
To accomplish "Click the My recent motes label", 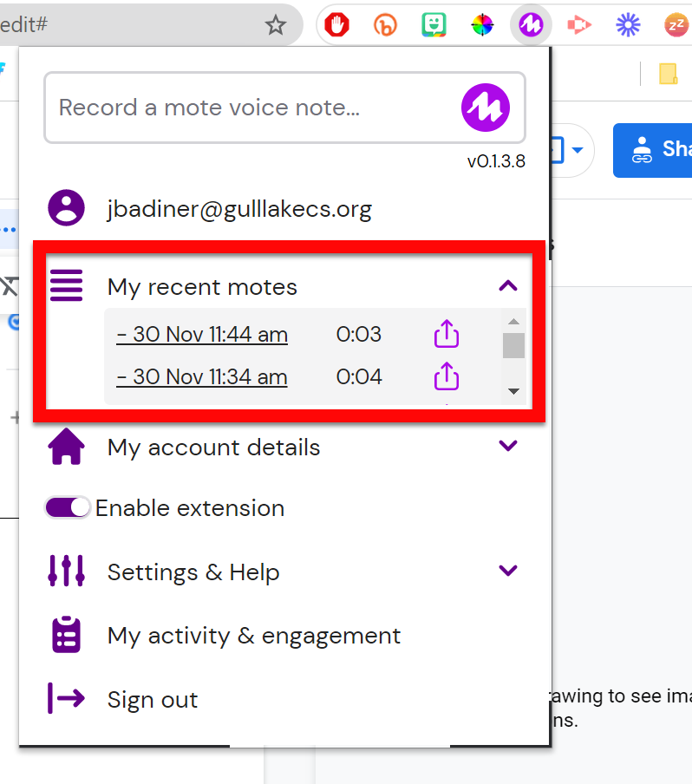I will [203, 288].
